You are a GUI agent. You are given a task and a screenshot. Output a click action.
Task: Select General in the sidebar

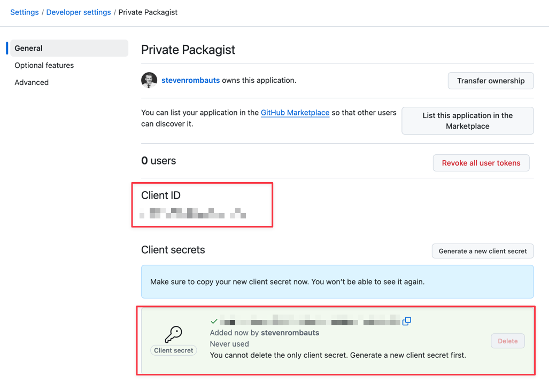coord(27,48)
